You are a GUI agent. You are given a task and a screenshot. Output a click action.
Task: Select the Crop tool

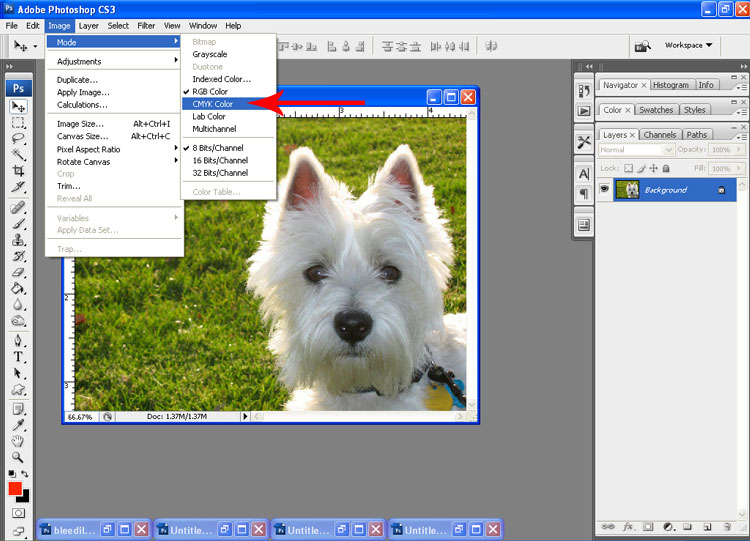point(18,171)
